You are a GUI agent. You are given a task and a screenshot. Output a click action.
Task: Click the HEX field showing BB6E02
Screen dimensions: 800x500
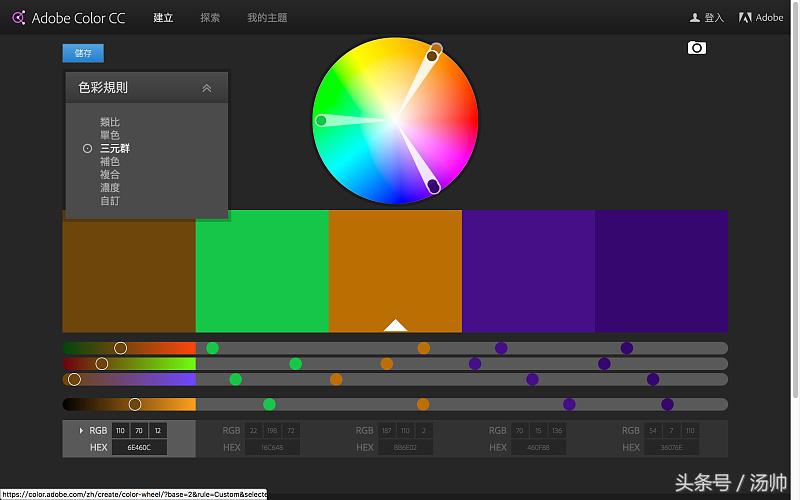(406, 447)
